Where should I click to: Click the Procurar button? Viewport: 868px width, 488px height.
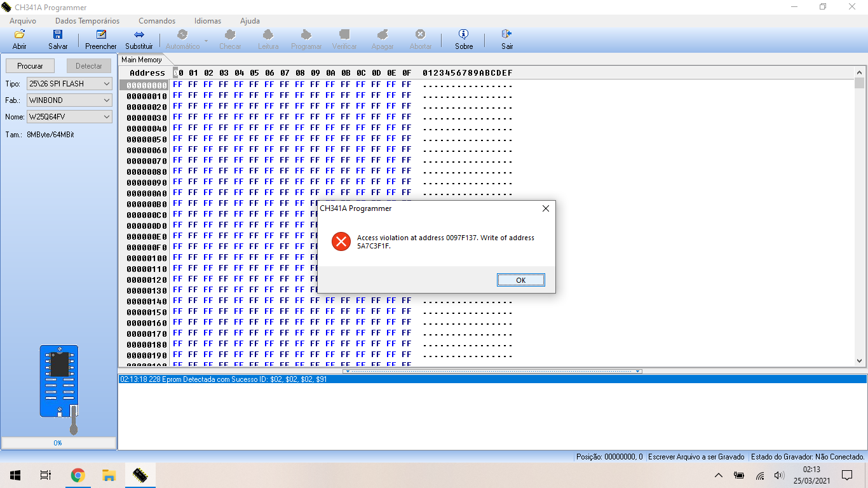[31, 66]
